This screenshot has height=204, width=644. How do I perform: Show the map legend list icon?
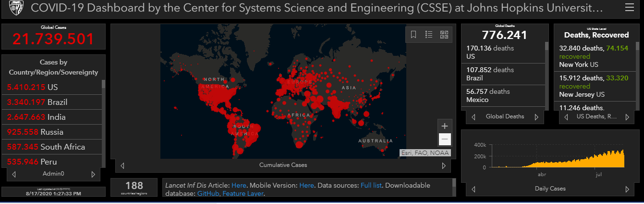point(429,34)
